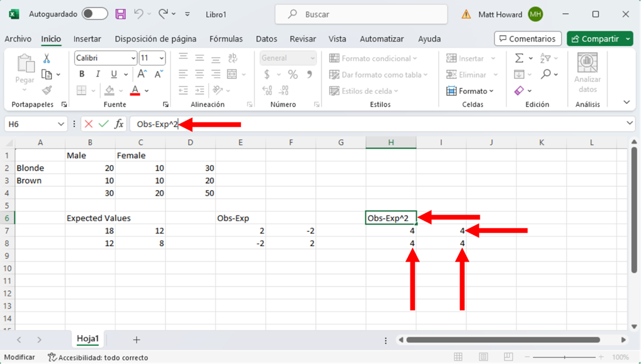Image resolution: width=641 pixels, height=364 pixels.
Task: Open the Calibri font name dropdown
Action: tap(133, 58)
